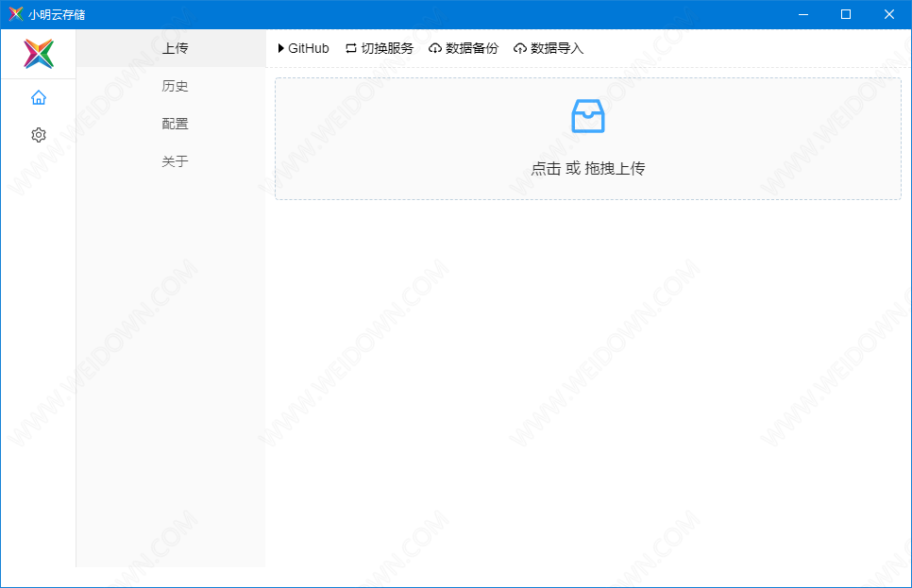Click the 点击 或 拖拽上传 text
Image resolution: width=912 pixels, height=588 pixels.
click(x=588, y=169)
